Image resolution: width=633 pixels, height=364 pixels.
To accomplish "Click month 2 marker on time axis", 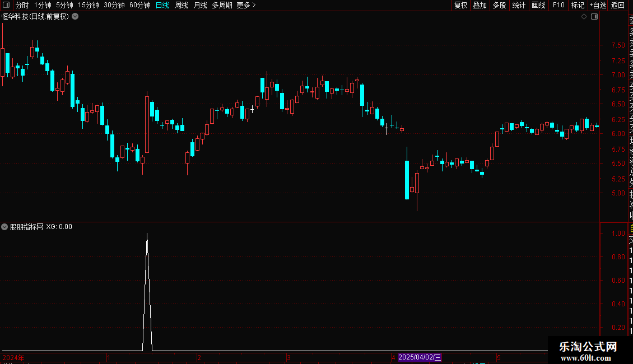I will pos(199,357).
